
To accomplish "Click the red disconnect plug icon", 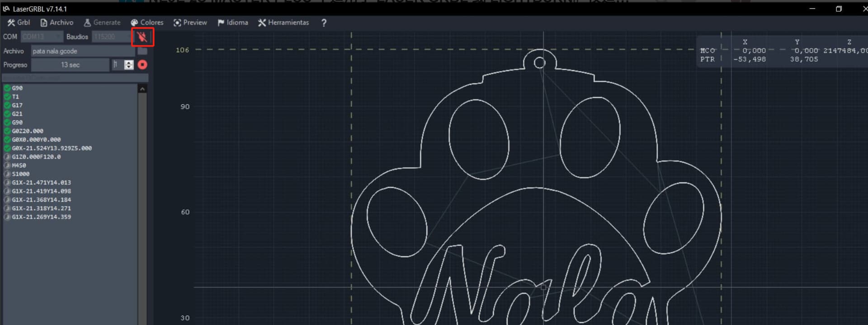I will 142,37.
